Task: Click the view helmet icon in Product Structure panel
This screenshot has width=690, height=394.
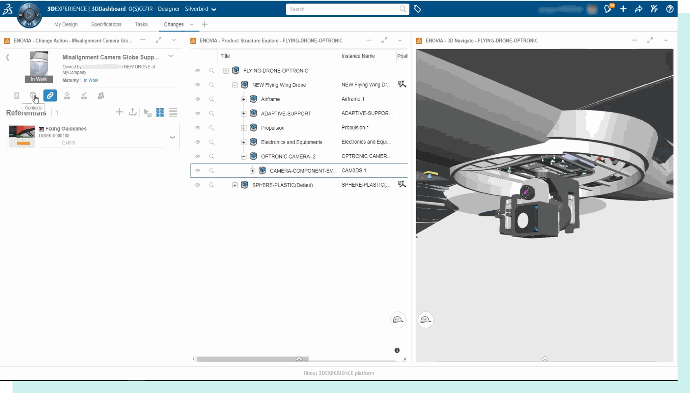Action: pyautogui.click(x=398, y=320)
